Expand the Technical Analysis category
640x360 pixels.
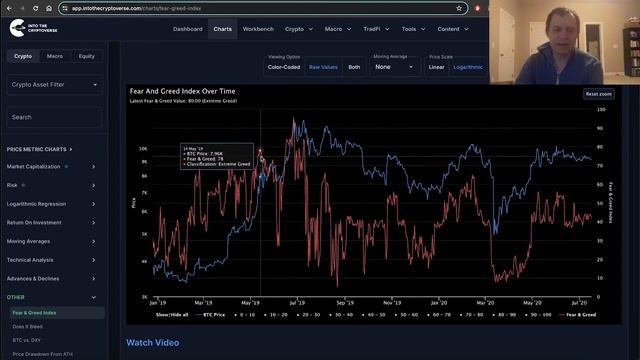tap(51, 260)
